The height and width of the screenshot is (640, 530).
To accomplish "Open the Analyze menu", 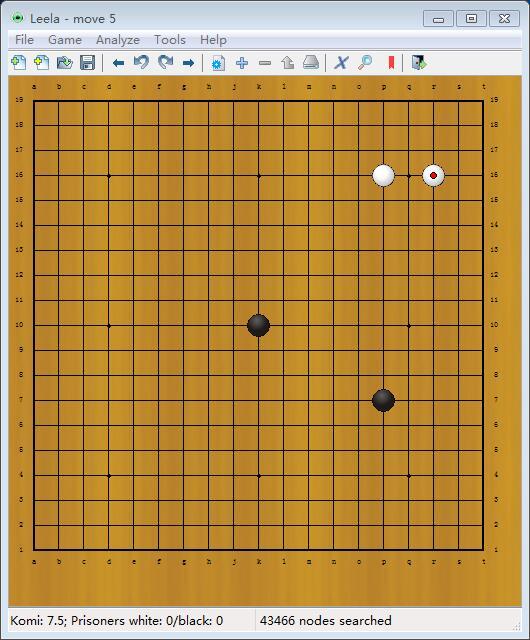I will (118, 40).
